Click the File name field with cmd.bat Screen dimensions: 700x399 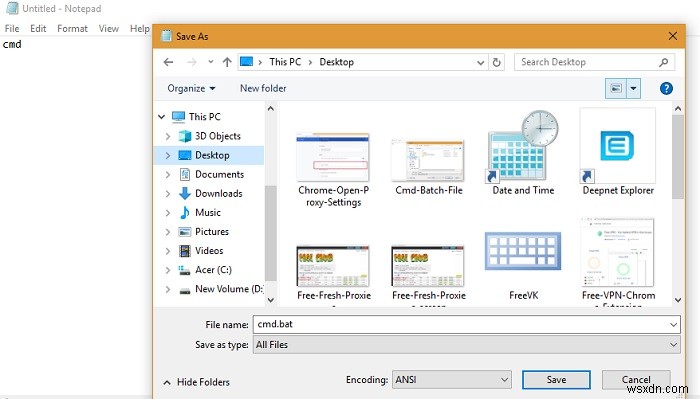click(467, 324)
